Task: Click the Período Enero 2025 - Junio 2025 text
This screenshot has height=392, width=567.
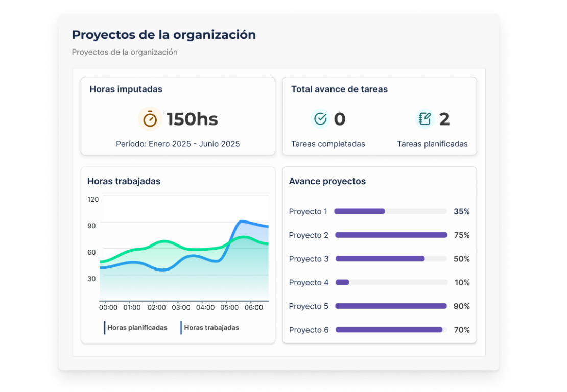Action: tap(178, 144)
